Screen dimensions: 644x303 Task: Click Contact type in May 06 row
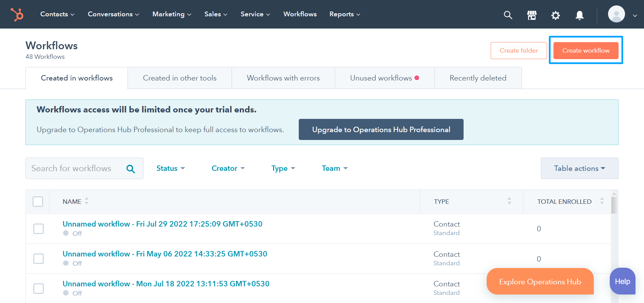(447, 254)
